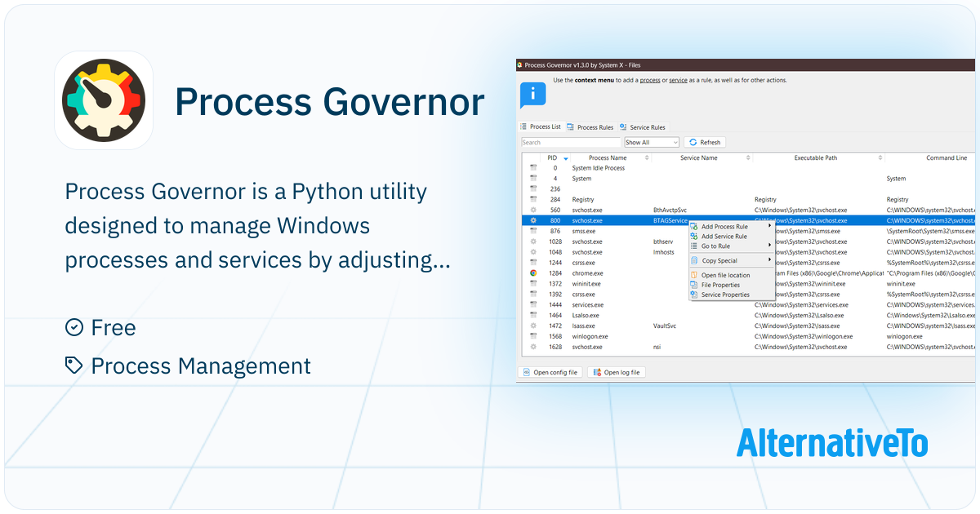Expand the Go to Rule submenu arrow

pyautogui.click(x=769, y=246)
